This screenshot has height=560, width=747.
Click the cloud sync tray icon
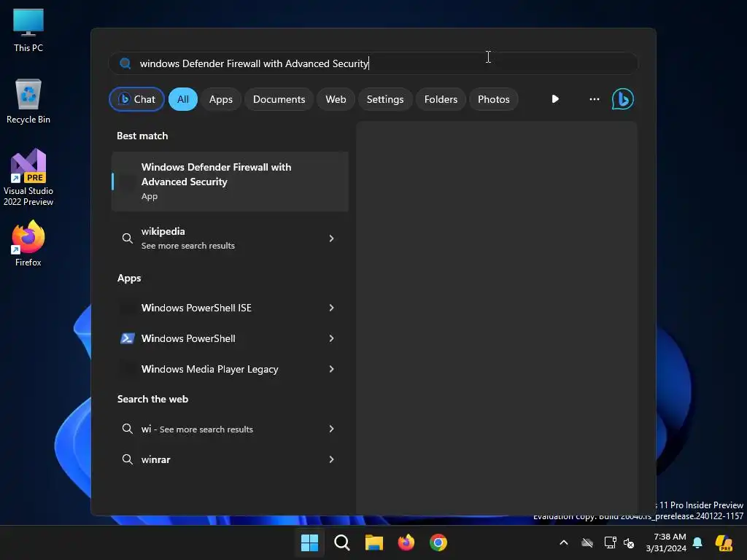[x=587, y=542]
